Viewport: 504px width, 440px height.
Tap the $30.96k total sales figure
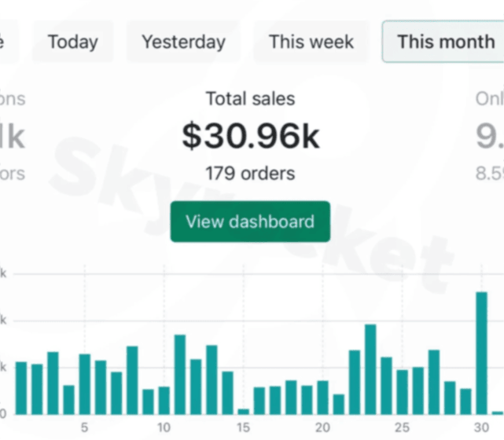point(250,136)
